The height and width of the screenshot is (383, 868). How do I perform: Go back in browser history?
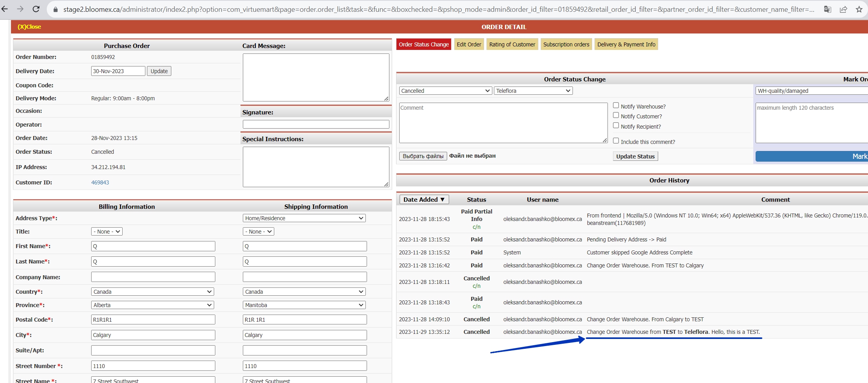coord(5,9)
